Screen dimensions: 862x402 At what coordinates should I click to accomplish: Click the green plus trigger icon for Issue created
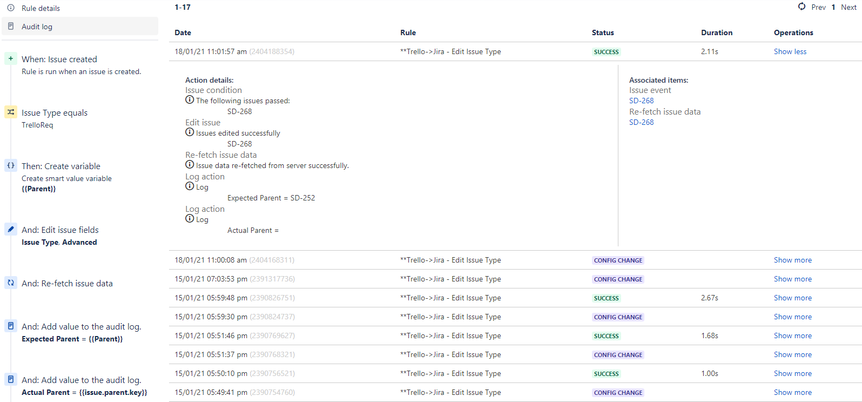(x=10, y=59)
